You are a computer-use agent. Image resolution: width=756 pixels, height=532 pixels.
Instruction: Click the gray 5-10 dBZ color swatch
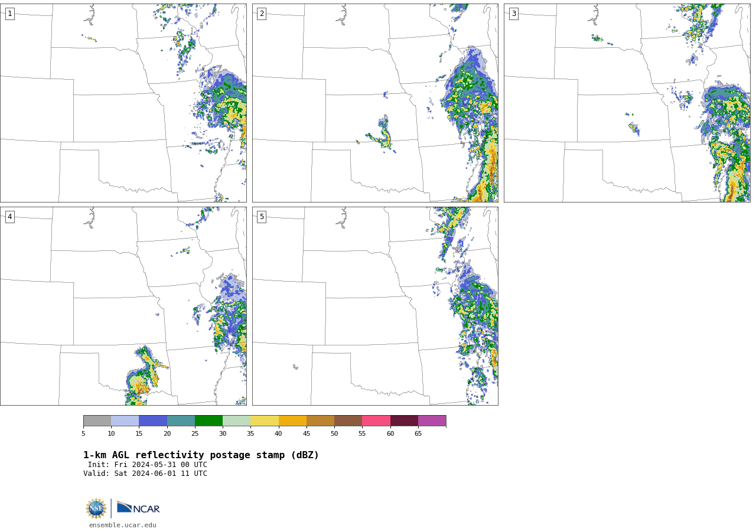[97, 420]
